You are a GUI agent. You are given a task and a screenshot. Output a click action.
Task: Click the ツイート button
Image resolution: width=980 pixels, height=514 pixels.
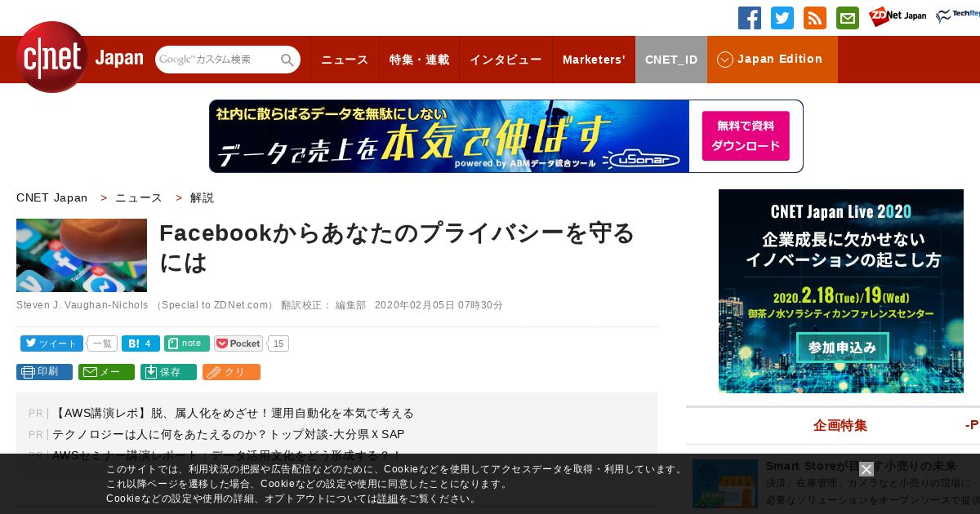click(51, 343)
